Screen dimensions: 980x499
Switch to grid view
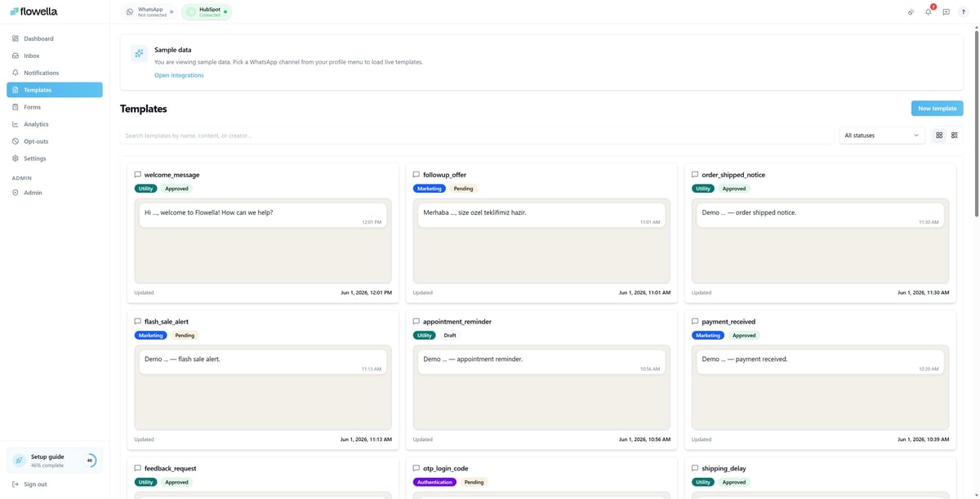[939, 136]
